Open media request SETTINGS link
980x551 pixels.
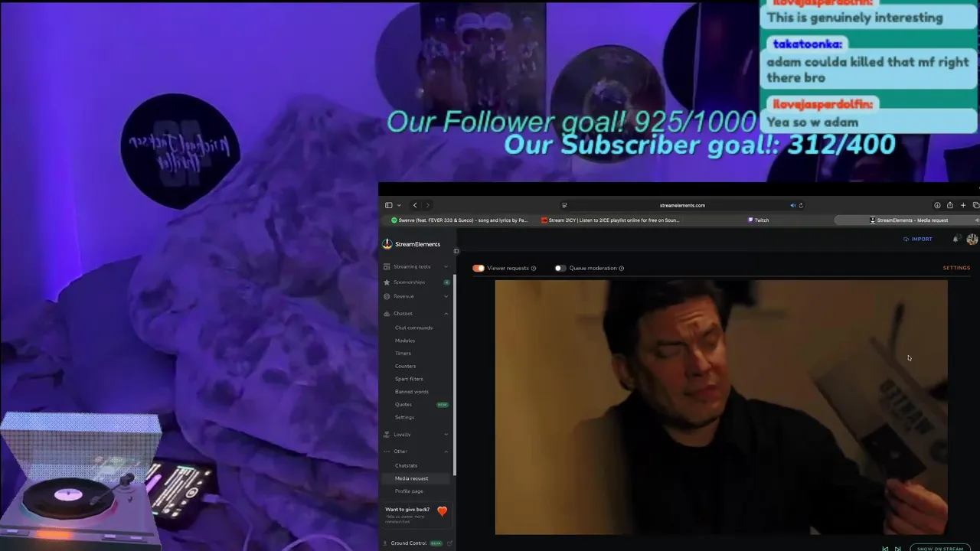956,268
